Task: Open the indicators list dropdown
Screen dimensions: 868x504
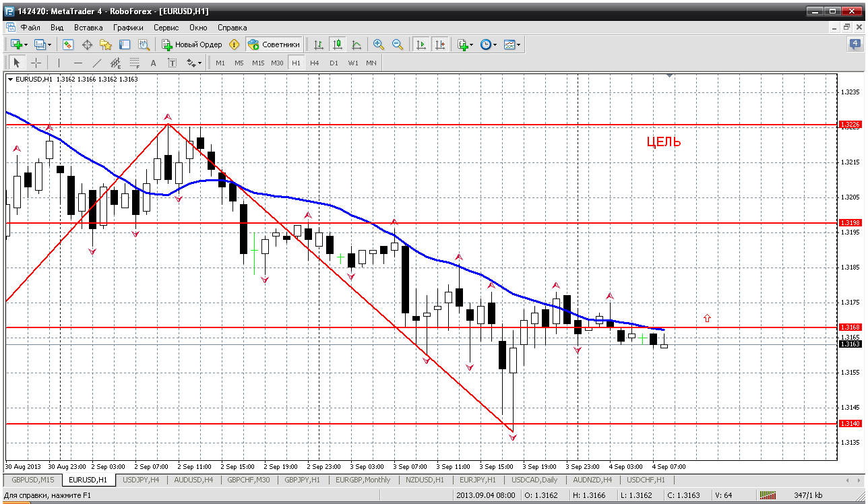Action: point(465,44)
